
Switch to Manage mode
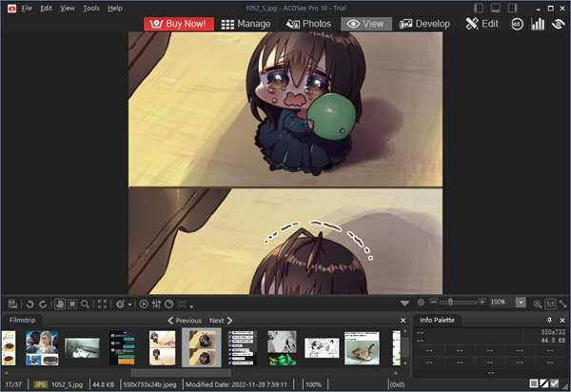(246, 24)
